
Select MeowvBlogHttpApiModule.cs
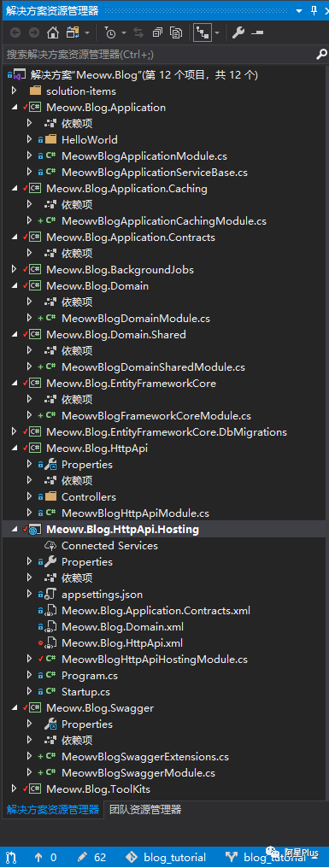(135, 513)
